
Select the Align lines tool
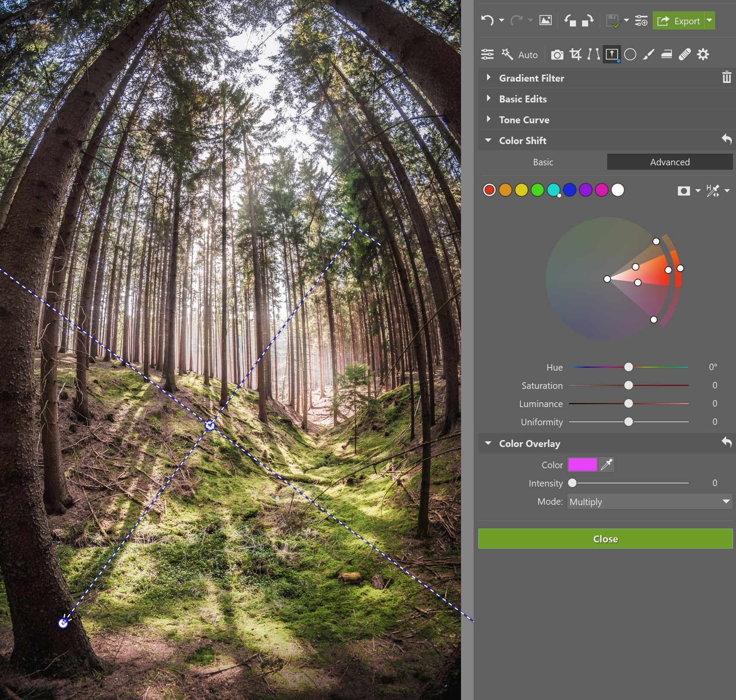[x=593, y=54]
